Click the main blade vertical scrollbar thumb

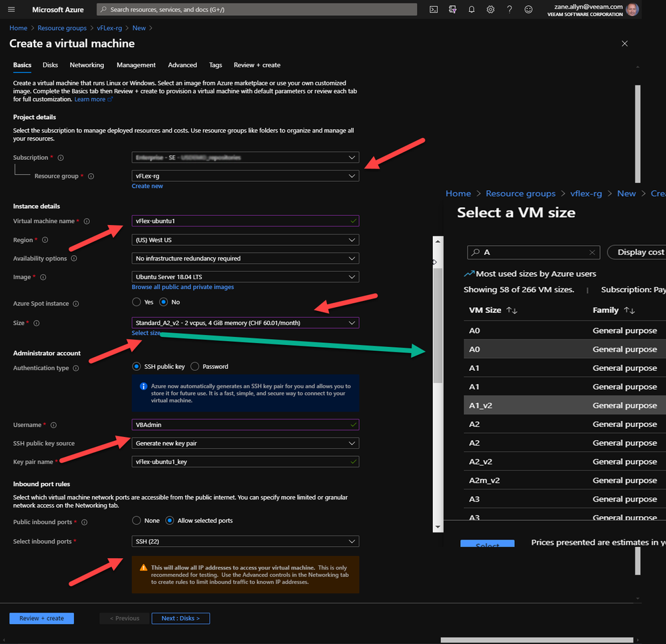click(637, 134)
